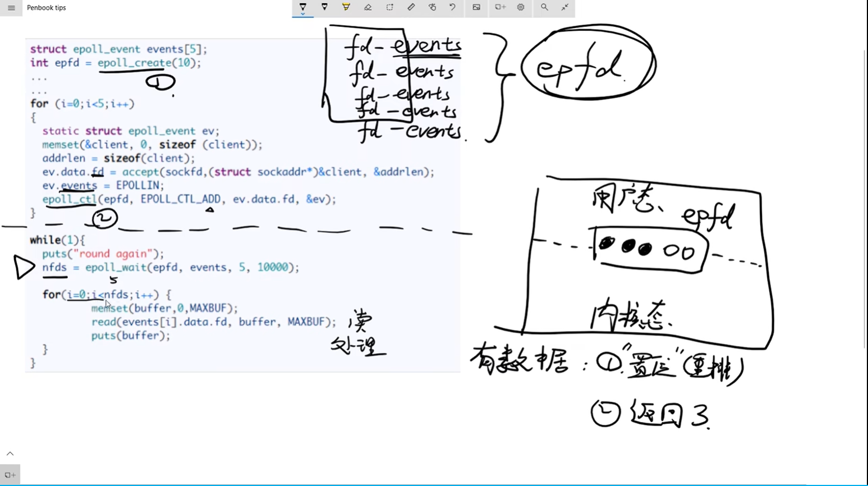
Task: Click the handwritten circled epfd drawing
Action: pyautogui.click(x=587, y=63)
